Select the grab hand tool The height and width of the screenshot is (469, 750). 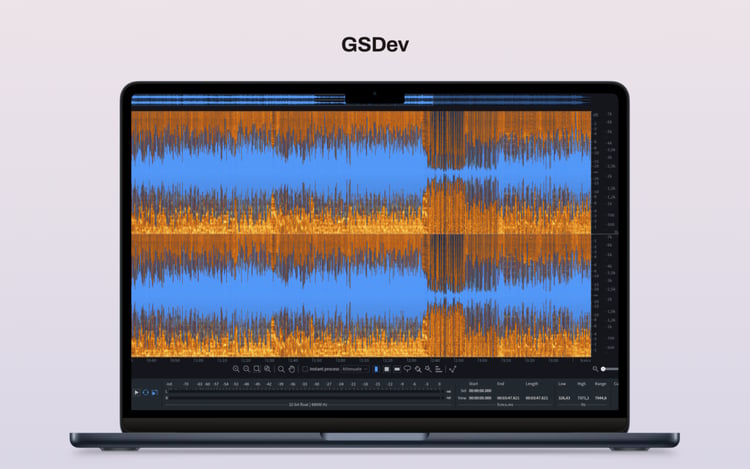[292, 369]
